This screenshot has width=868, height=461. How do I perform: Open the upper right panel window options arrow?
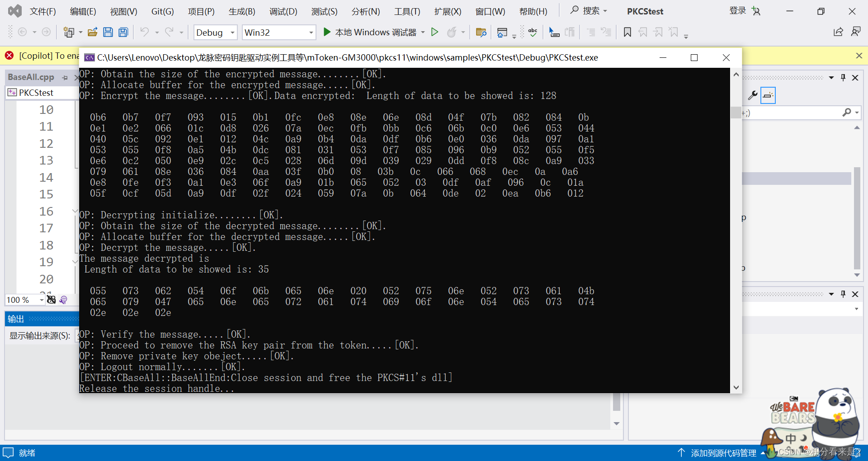(x=831, y=78)
